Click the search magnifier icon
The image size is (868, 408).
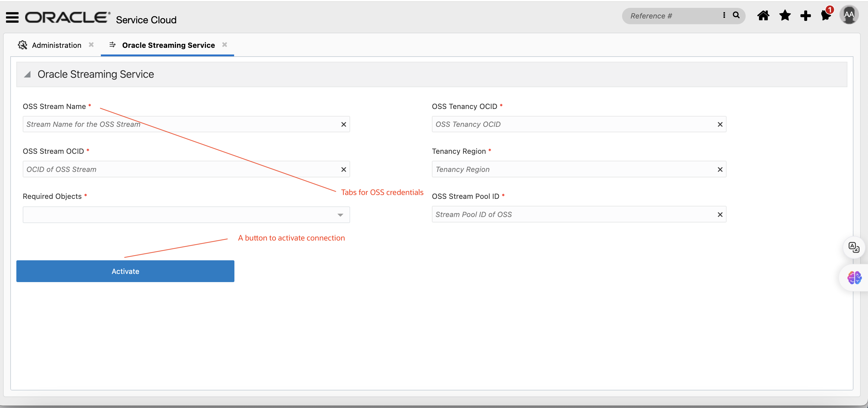736,15
